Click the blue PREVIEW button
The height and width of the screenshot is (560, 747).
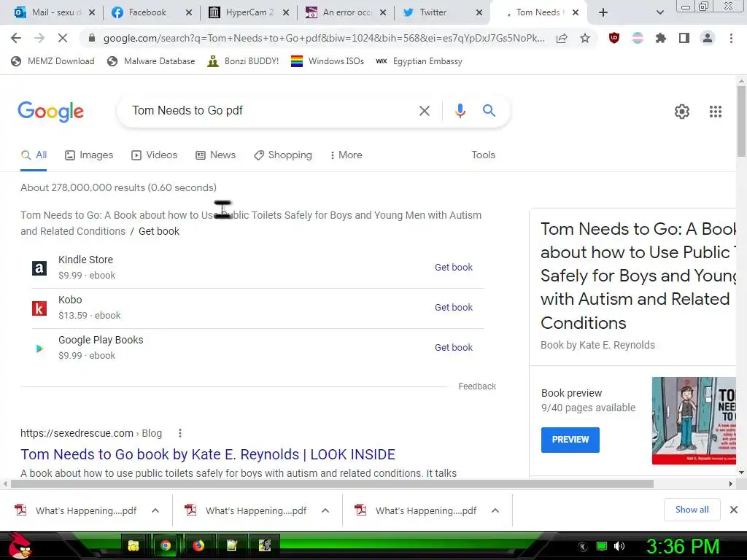click(570, 440)
